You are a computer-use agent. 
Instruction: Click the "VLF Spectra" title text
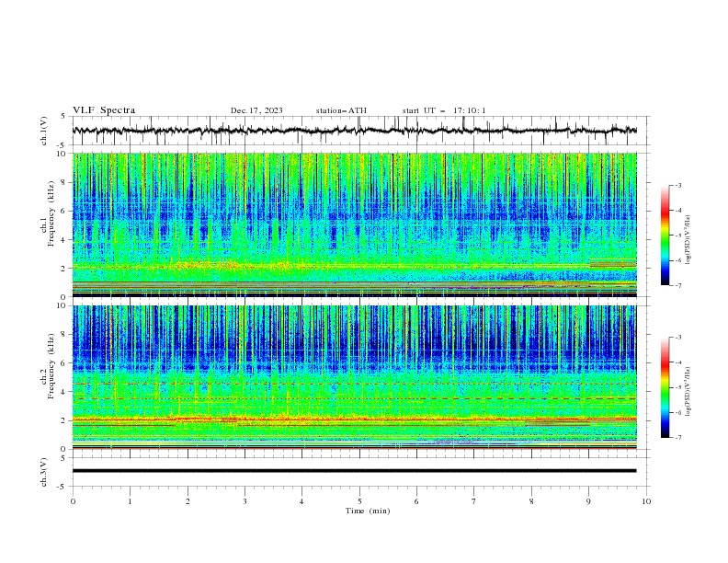(104, 110)
